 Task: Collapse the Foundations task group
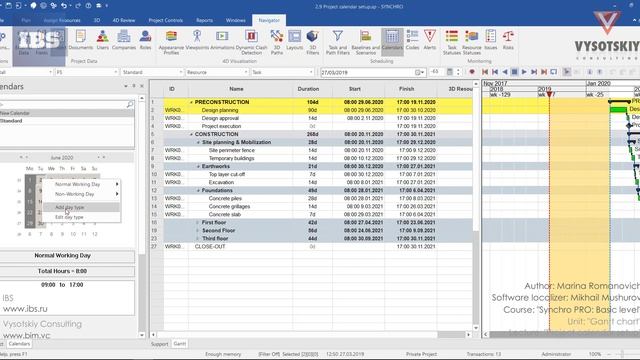coord(198,191)
